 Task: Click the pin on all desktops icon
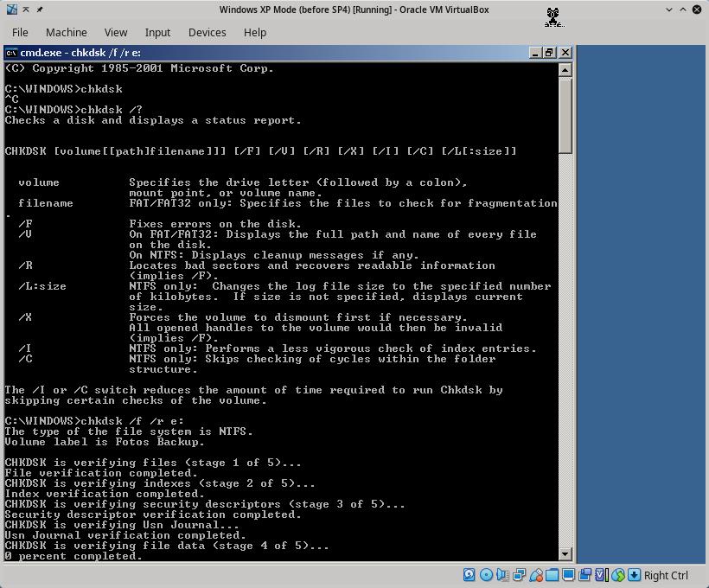40,9
